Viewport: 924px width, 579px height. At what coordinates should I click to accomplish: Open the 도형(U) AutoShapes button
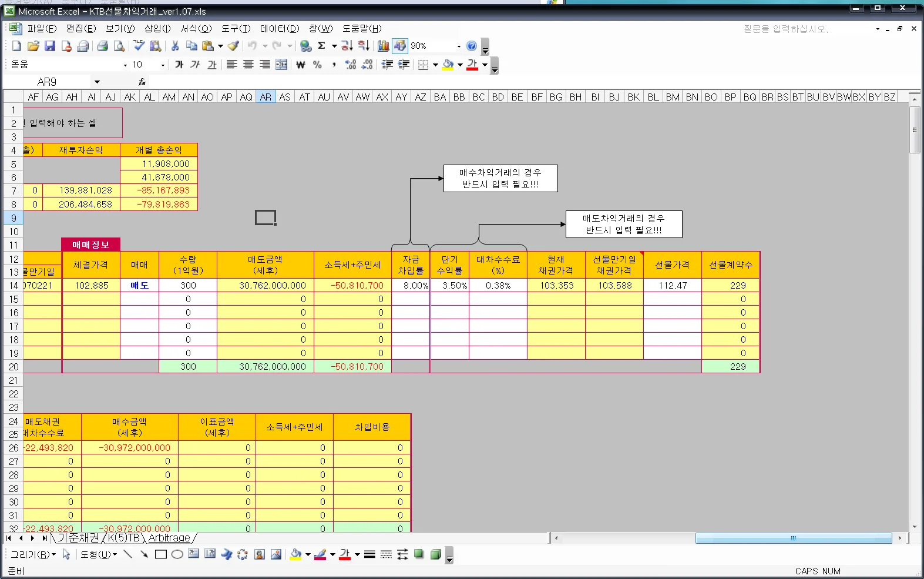(99, 554)
